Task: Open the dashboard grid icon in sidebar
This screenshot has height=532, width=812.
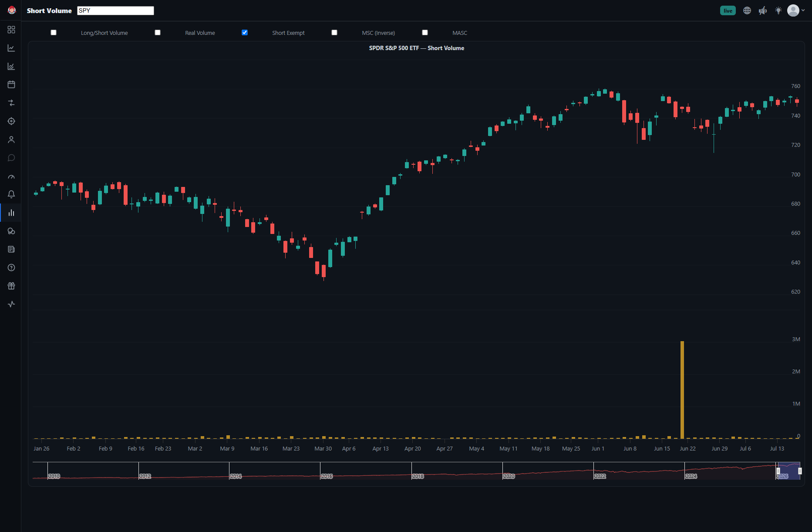Action: [11, 30]
